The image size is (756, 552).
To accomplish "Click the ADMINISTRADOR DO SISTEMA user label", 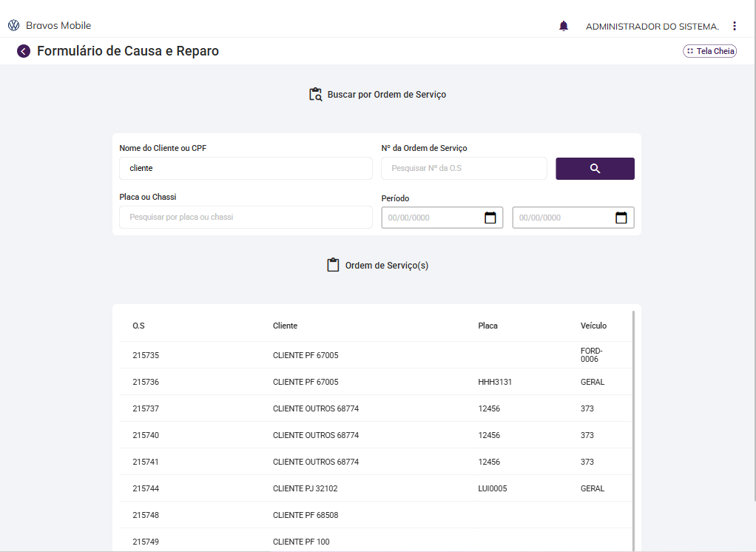I will coord(652,26).
